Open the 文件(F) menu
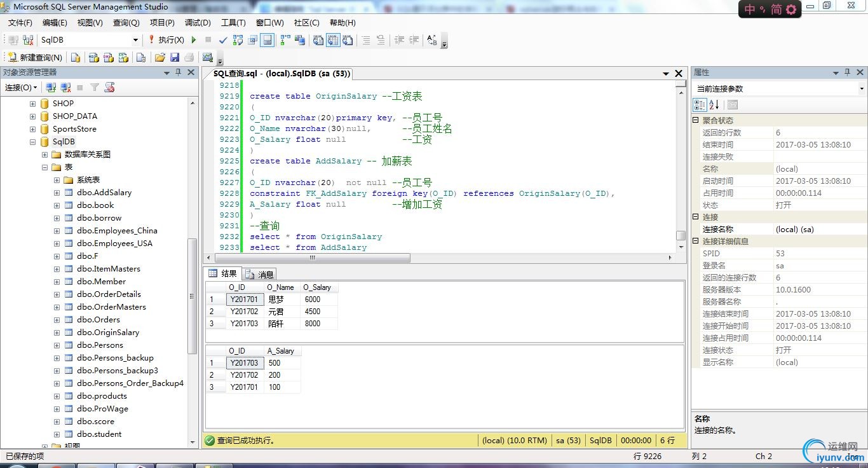This screenshot has height=468, width=868. [x=20, y=22]
